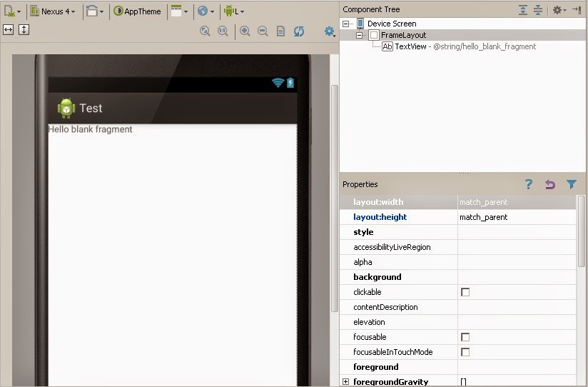This screenshot has height=387, width=588.
Task: Open the activity association dropdown
Action: tap(179, 11)
